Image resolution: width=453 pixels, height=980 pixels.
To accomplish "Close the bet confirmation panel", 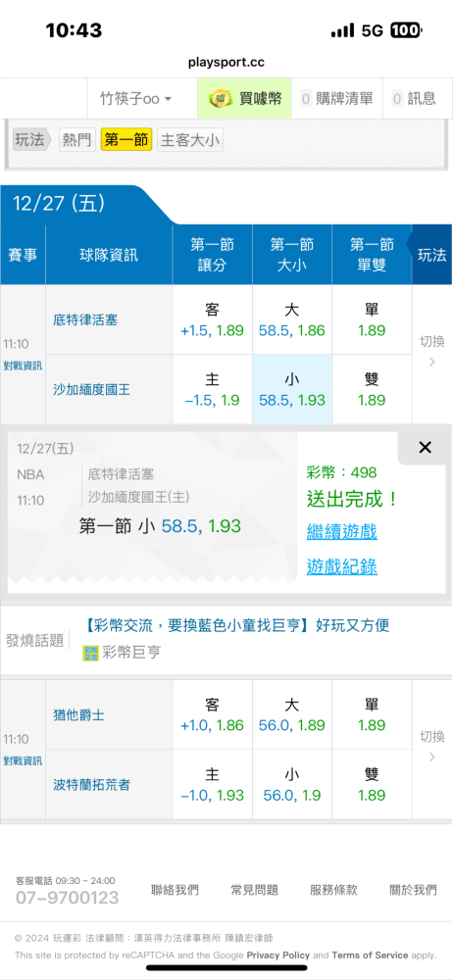I will pos(425,447).
